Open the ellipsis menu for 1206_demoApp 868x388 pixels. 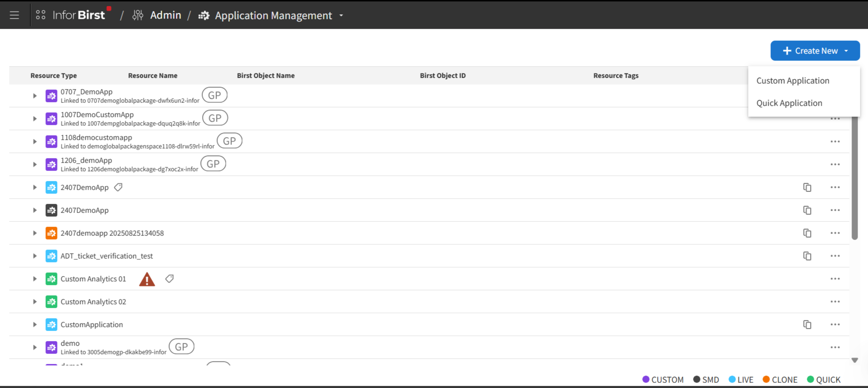click(x=835, y=164)
